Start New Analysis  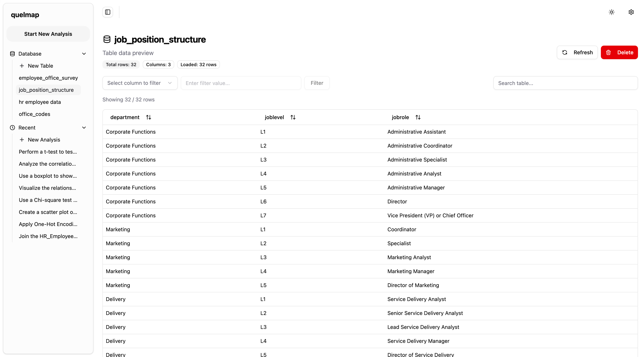click(x=48, y=34)
